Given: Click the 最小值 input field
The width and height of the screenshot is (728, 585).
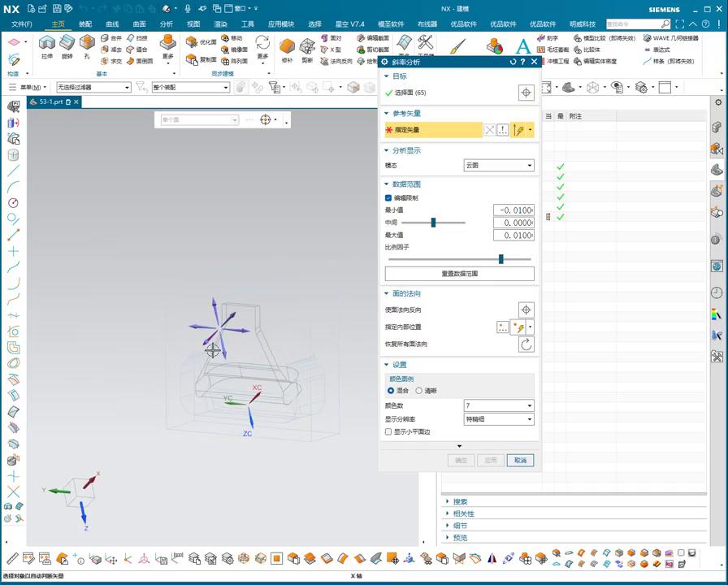Looking at the screenshot, I should pos(513,210).
